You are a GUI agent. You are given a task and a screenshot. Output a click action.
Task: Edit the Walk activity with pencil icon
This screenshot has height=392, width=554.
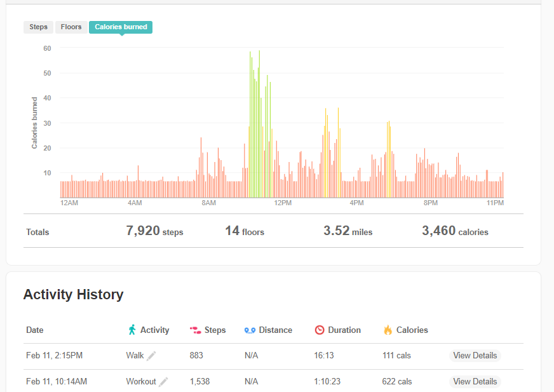pyautogui.click(x=151, y=356)
